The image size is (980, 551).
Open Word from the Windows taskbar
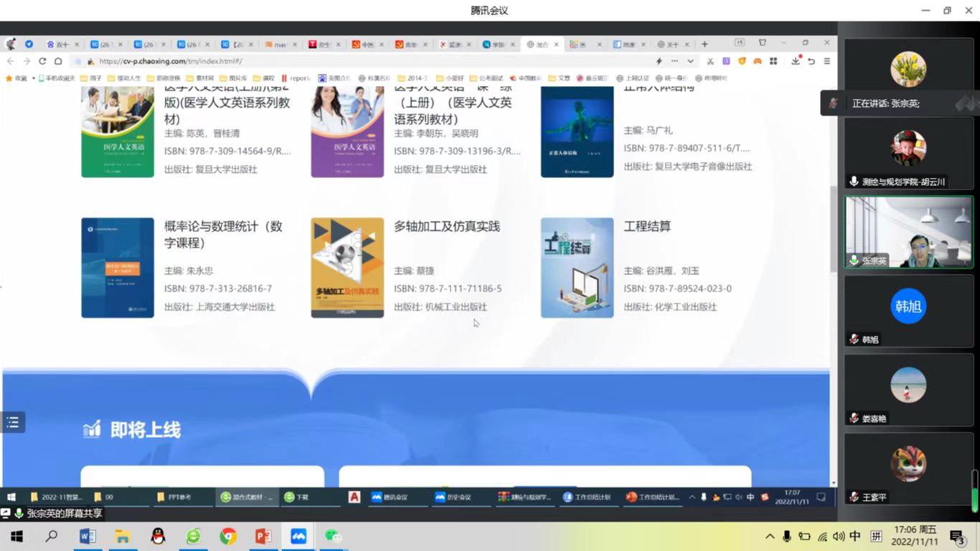tap(88, 536)
